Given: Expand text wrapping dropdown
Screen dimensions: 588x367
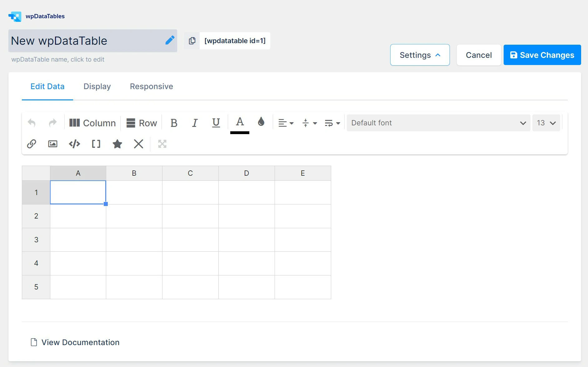Looking at the screenshot, I should coord(332,123).
